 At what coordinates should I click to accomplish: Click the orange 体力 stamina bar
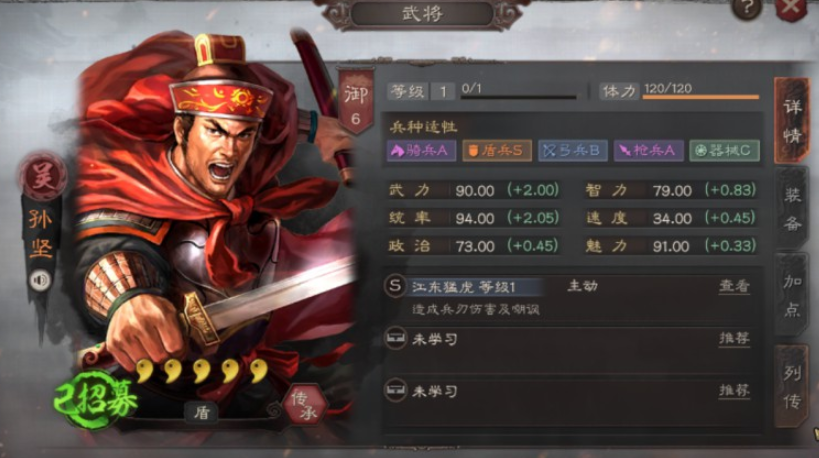point(700,97)
